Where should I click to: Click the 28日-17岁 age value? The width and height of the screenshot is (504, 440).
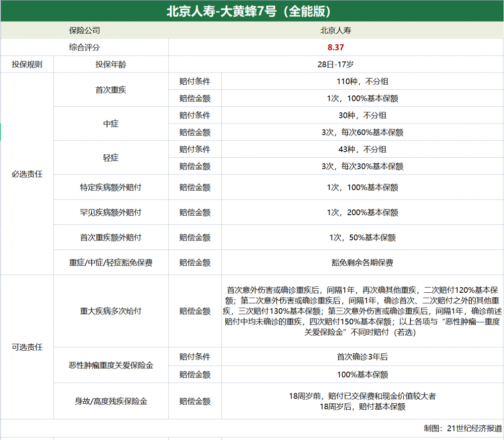coord(336,65)
